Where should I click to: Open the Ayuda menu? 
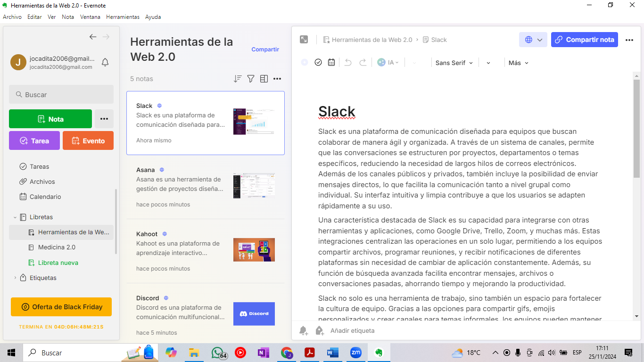click(x=153, y=17)
